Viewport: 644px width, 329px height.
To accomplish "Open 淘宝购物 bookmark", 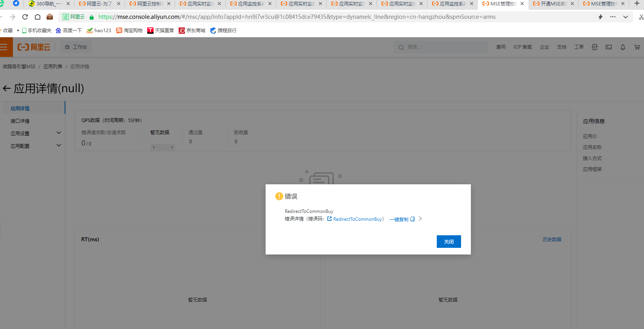I will tap(129, 31).
